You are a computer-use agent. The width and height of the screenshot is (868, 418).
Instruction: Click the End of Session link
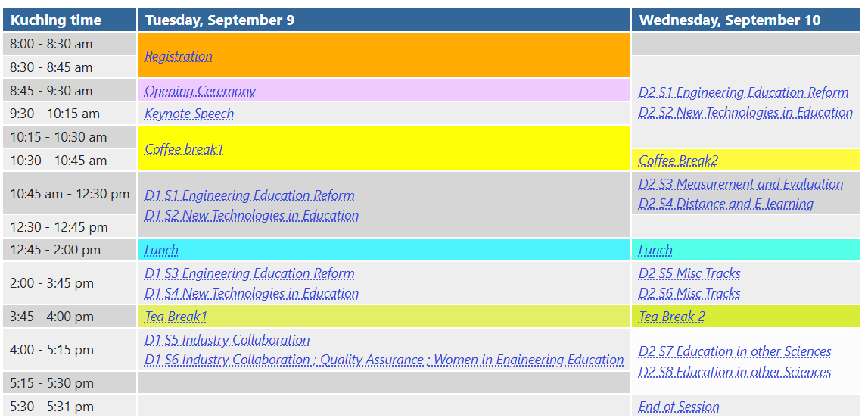point(679,407)
